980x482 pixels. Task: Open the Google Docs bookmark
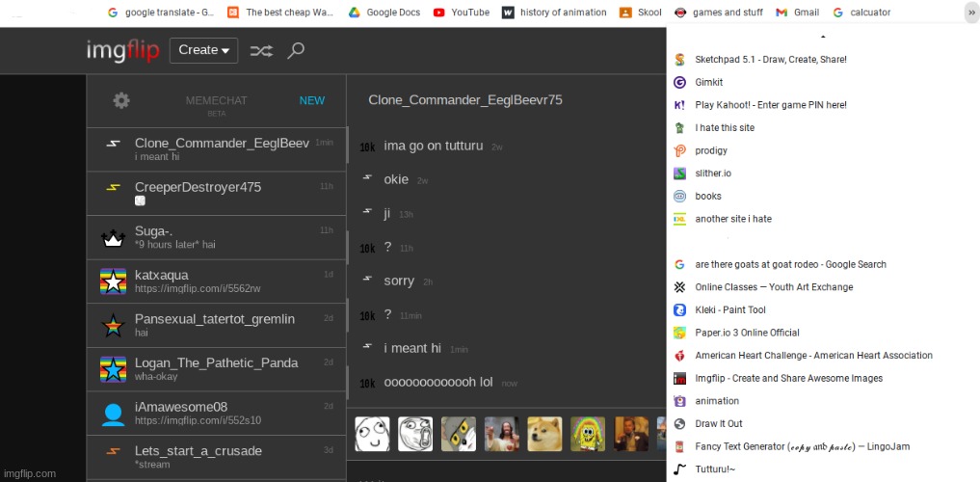[384, 13]
